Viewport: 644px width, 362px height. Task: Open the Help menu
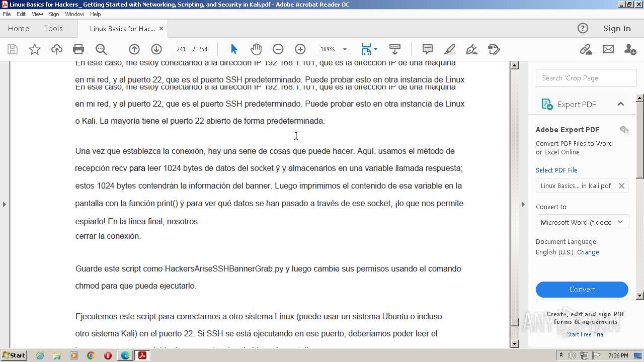pyautogui.click(x=95, y=14)
